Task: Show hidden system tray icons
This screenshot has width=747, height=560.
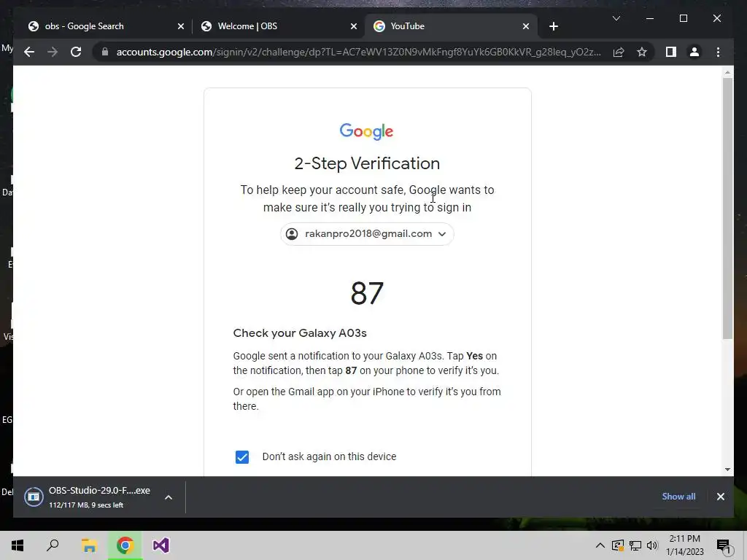Action: (x=600, y=545)
